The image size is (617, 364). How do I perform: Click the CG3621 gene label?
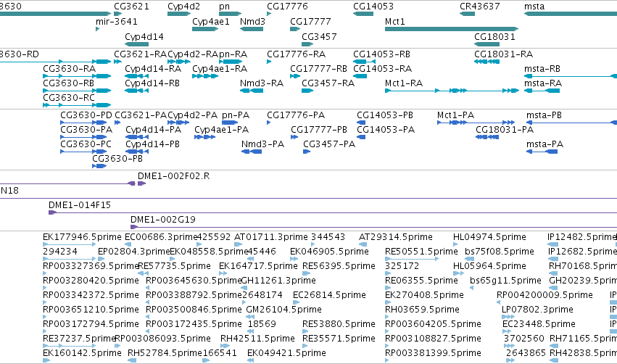[131, 7]
